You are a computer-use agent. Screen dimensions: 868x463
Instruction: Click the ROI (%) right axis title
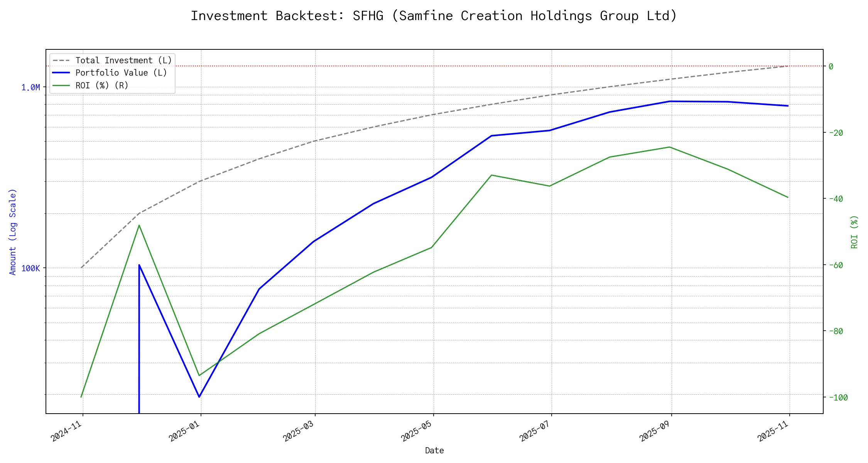(854, 231)
